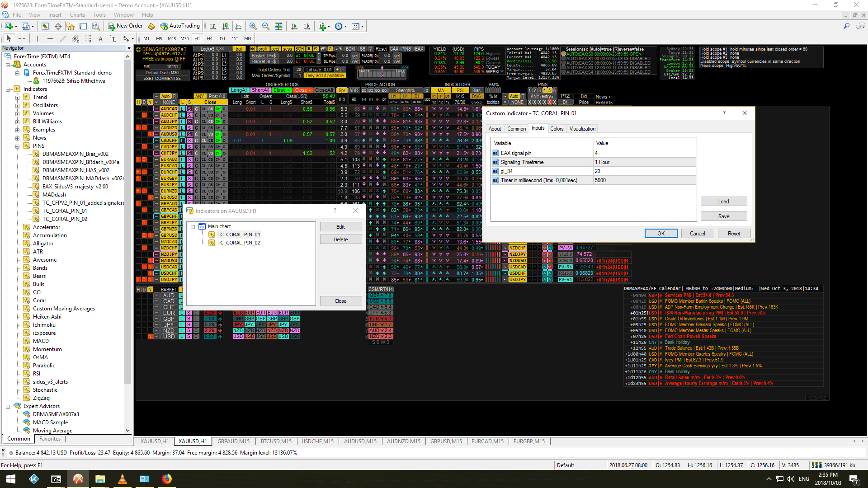Toggle Navigator star-folder icon
Screen dimensions: 868x488
[71, 26]
